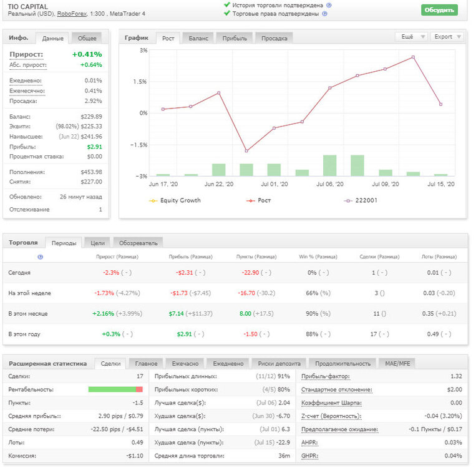
Task: Select the Просадка chart tab
Action: pyautogui.click(x=274, y=38)
